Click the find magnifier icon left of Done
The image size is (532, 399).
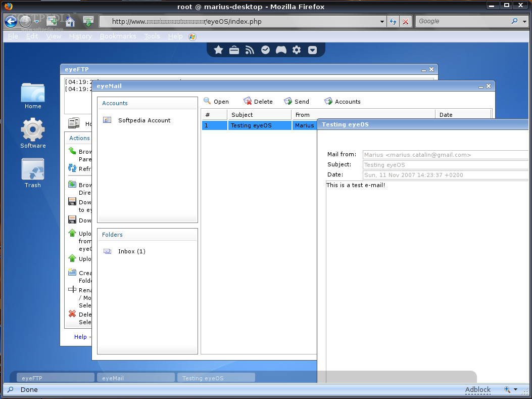(11, 389)
